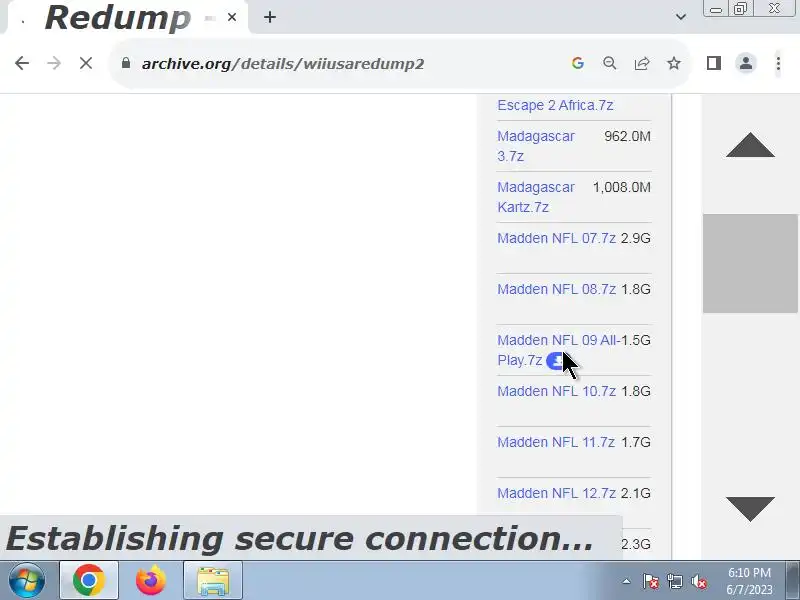Click the vertical scrollbar thumb
This screenshot has width=800, height=600.
coord(750,263)
